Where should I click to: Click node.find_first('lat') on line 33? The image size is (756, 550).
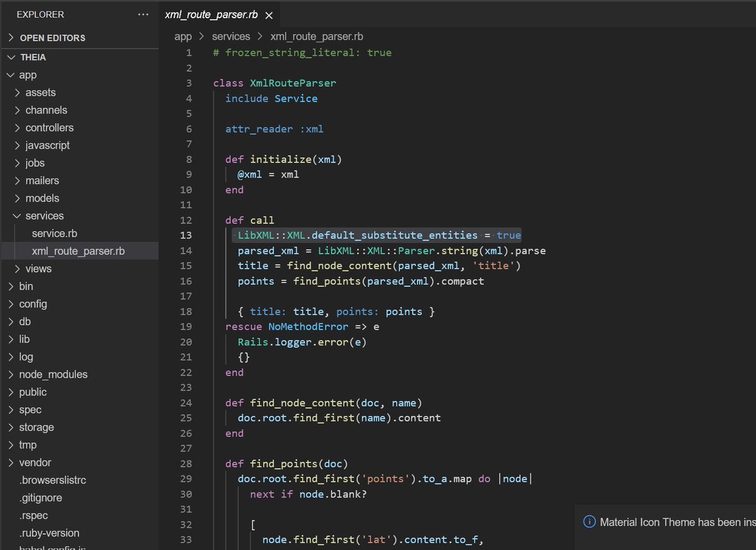330,540
